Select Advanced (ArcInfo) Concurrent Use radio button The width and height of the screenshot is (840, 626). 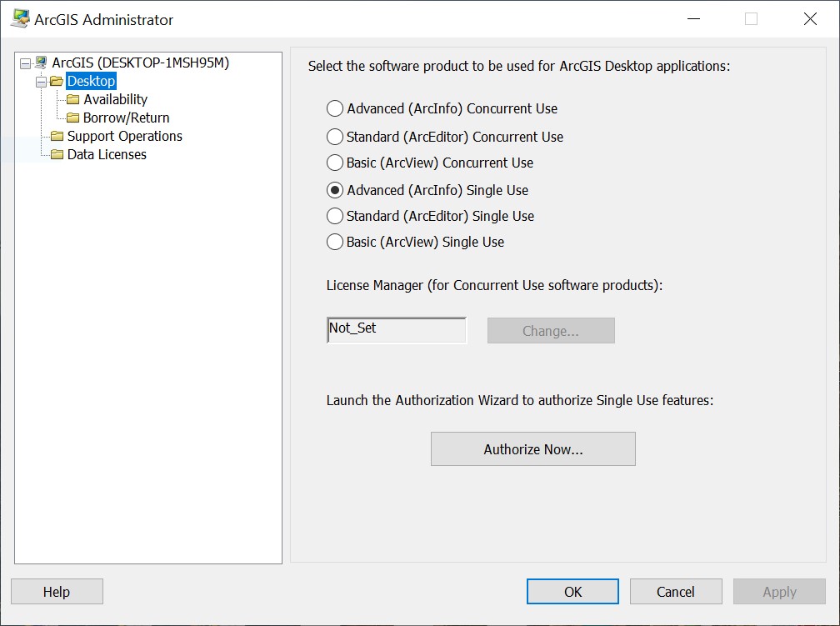[x=335, y=108]
